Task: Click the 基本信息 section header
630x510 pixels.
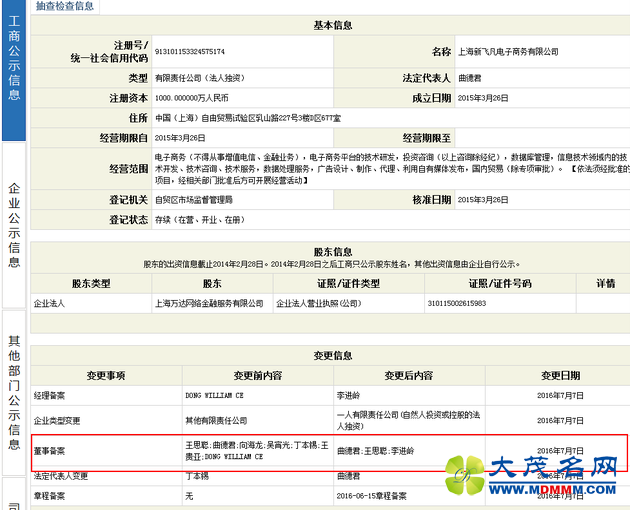Action: (x=333, y=25)
